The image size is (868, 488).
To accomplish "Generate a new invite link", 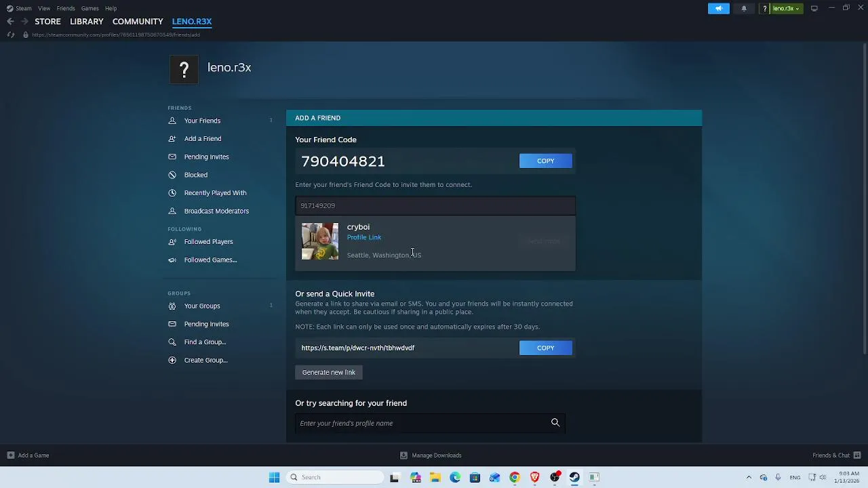I will coord(329,372).
